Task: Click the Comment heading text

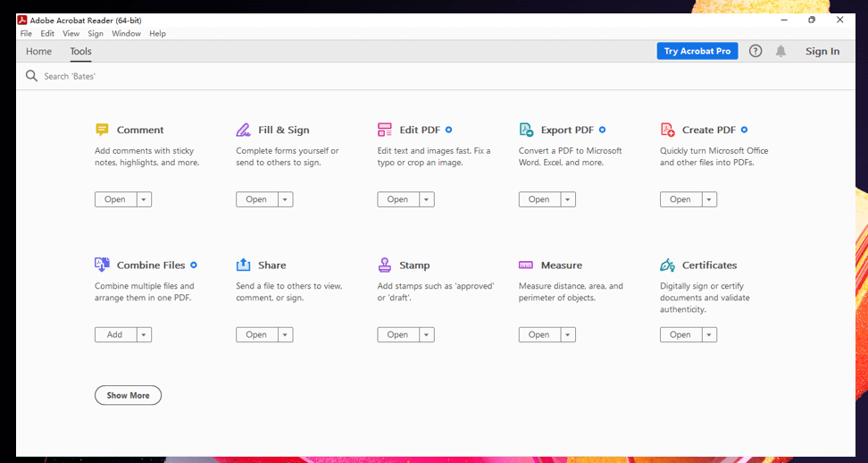Action: (140, 130)
